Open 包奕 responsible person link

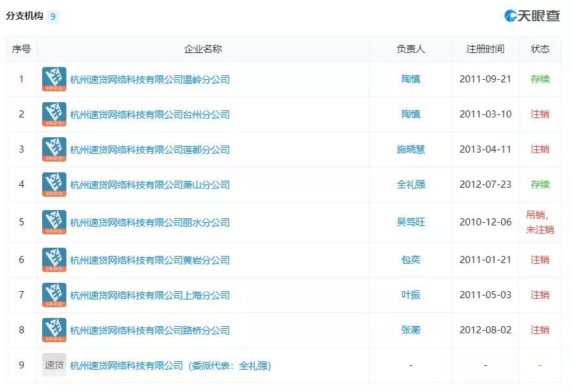(410, 260)
